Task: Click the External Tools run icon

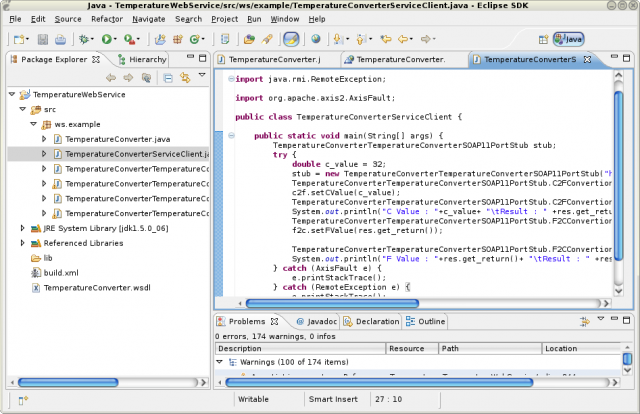Action: point(129,39)
